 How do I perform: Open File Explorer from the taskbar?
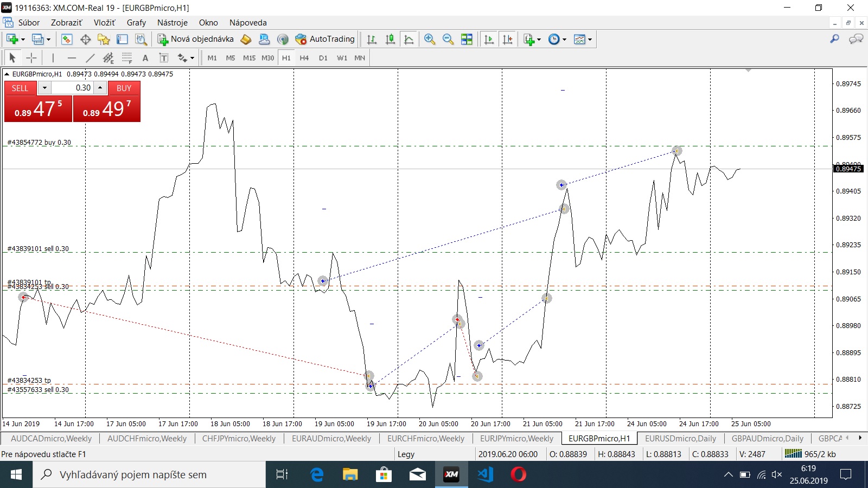click(350, 474)
